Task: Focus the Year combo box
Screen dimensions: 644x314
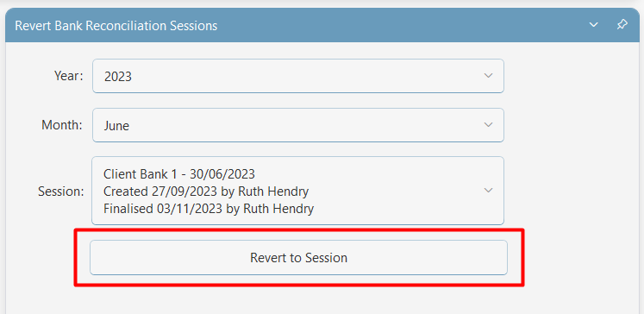Action: pos(298,76)
